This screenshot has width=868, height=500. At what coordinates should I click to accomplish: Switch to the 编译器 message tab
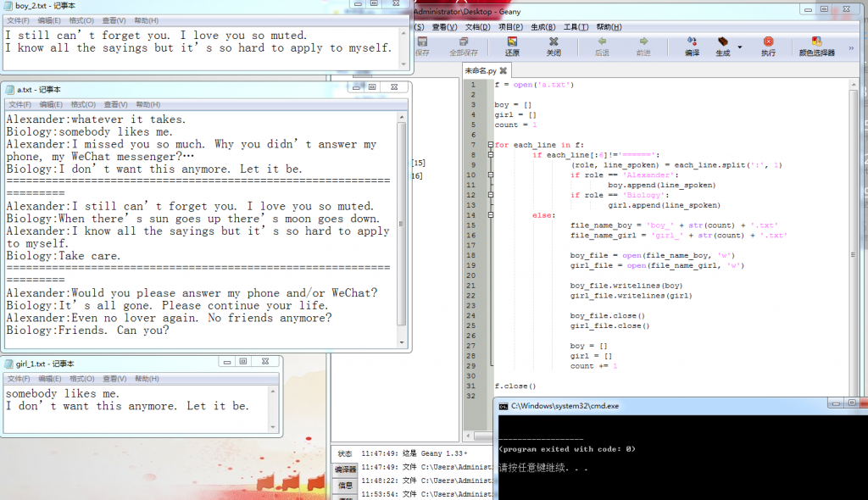[346, 469]
